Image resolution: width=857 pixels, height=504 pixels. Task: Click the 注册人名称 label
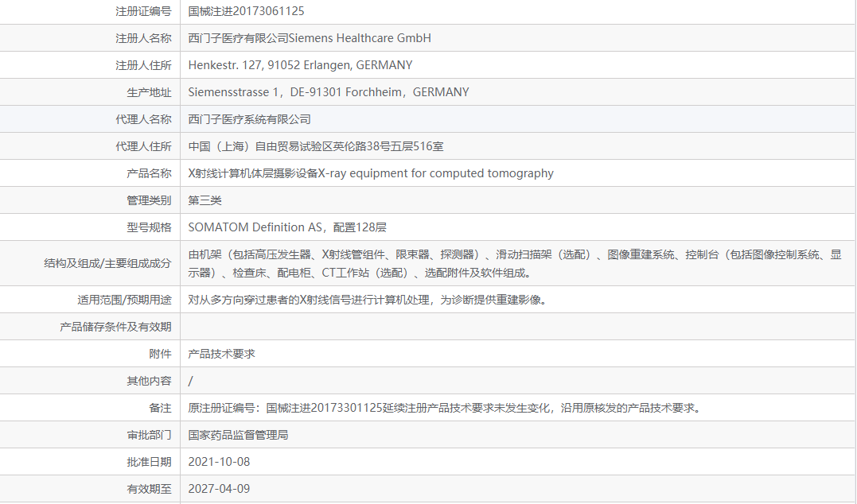(143, 38)
